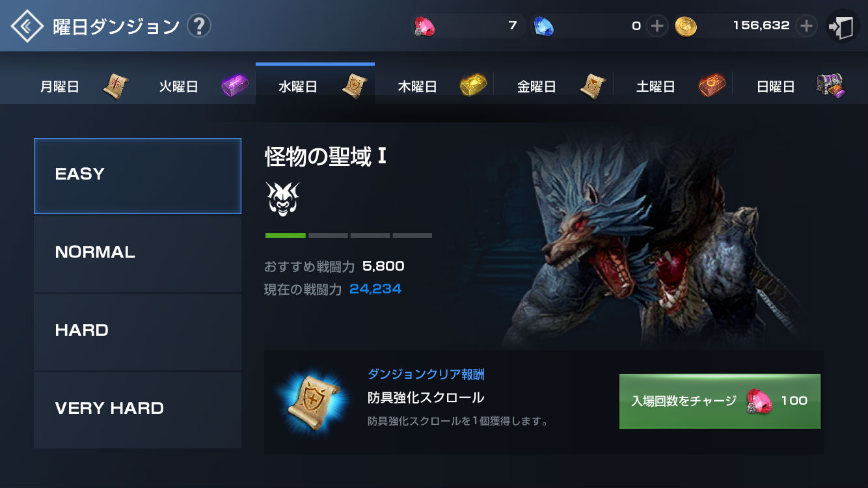Click the gold coin currency icon
The image size is (868, 488).
[x=686, y=26]
